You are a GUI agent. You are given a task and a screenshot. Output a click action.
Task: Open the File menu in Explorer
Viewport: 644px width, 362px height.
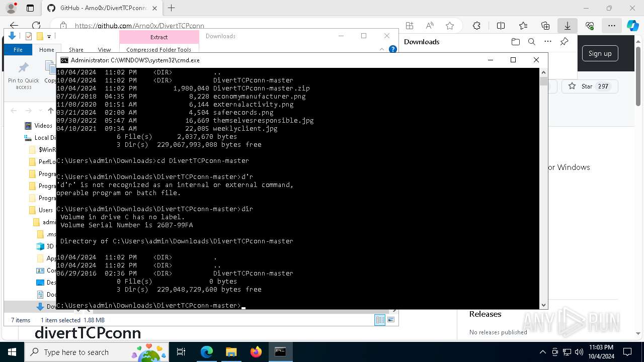pos(18,50)
